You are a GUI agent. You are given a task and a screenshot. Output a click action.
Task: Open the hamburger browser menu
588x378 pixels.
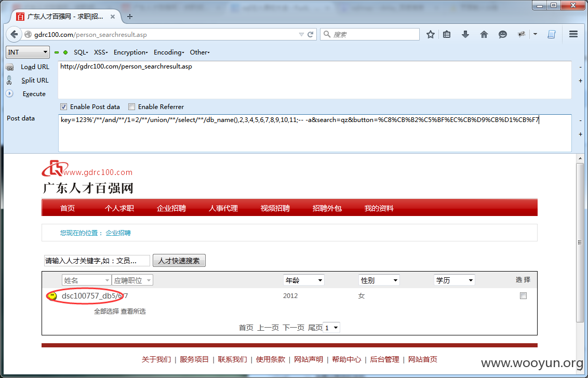click(573, 34)
